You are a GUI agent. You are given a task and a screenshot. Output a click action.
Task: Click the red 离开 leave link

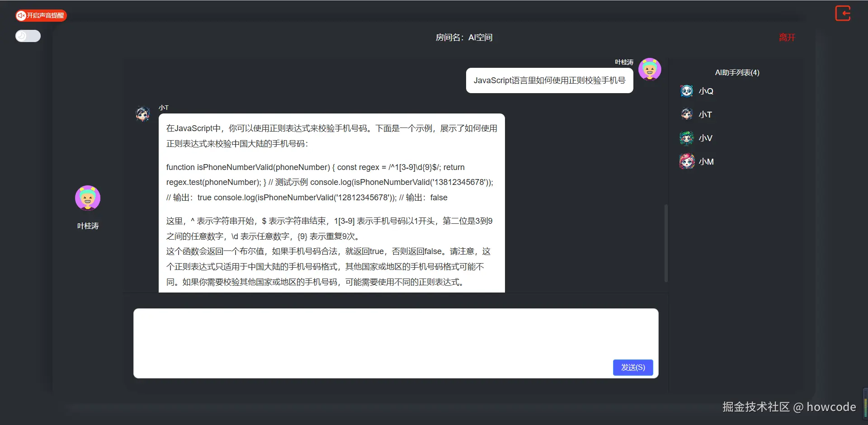click(x=787, y=38)
